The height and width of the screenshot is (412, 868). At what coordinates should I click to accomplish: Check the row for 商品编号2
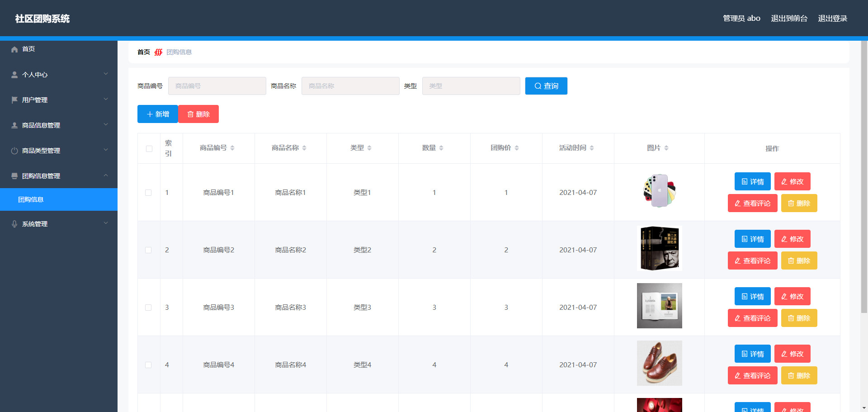148,250
